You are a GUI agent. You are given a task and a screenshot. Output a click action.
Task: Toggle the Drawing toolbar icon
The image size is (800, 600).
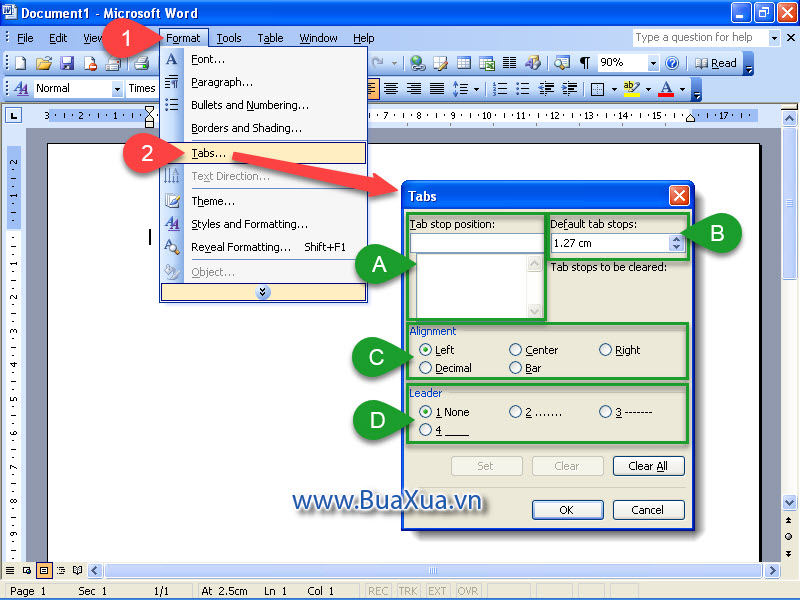click(x=533, y=63)
